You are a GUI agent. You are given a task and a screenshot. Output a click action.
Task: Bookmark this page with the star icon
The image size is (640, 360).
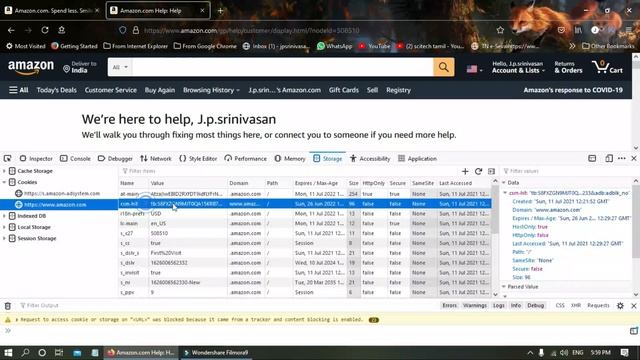(x=500, y=30)
